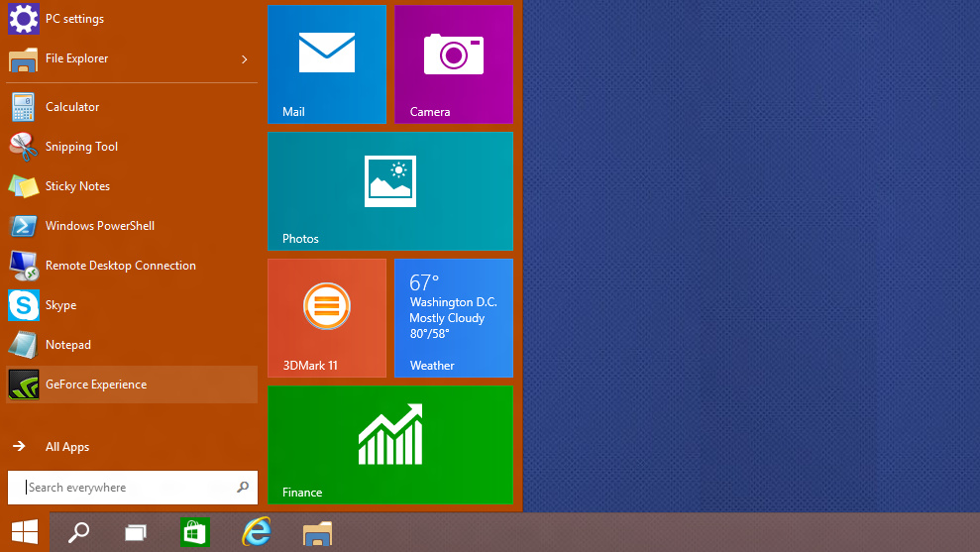This screenshot has height=552, width=980.
Task: Click Mostly Cloudy text on Weather tile
Action: [447, 318]
